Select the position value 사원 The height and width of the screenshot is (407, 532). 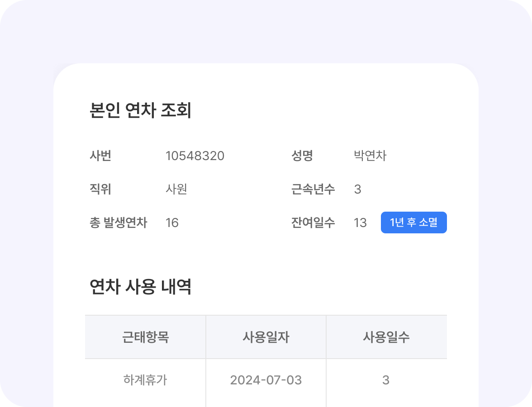[176, 189]
